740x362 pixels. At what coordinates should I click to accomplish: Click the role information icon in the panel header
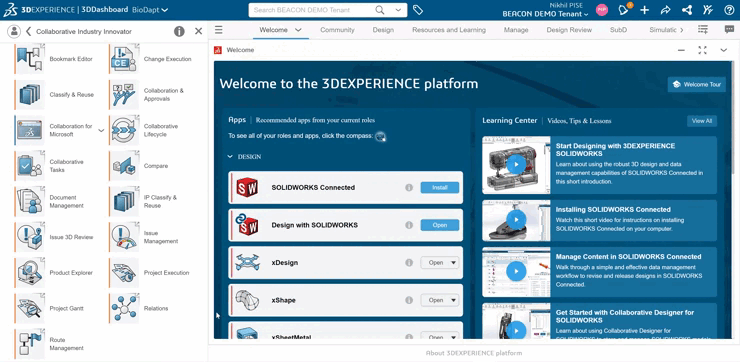tap(179, 31)
